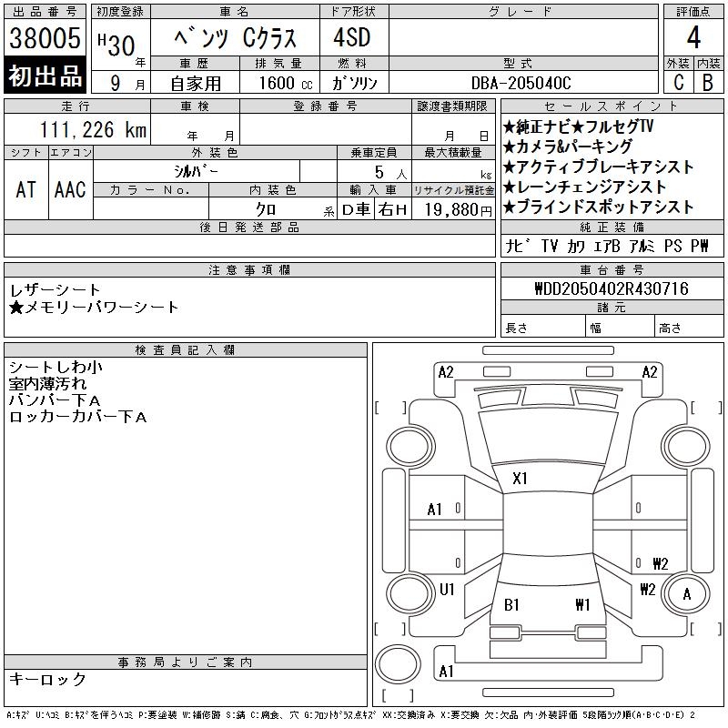
Task: Click the A1 mark on the left front door
Action: coord(434,510)
